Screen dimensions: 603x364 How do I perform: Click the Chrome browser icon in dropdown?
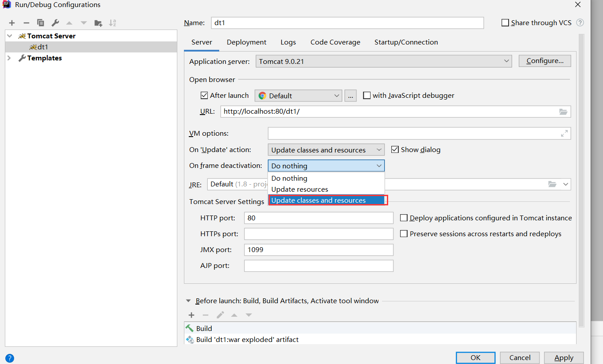click(x=262, y=96)
